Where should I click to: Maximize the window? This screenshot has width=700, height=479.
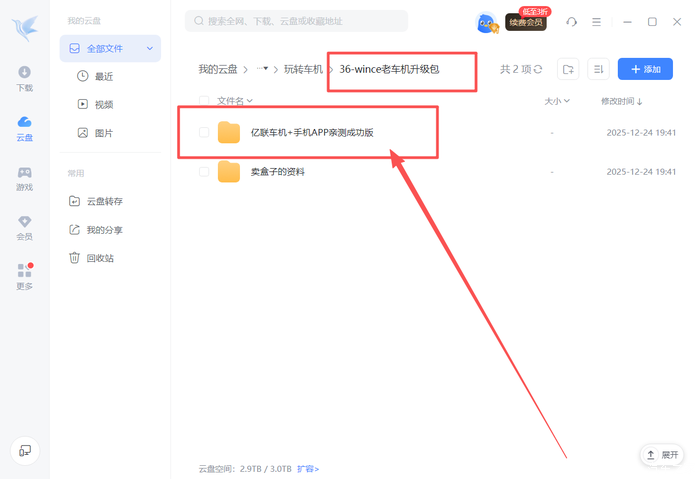pyautogui.click(x=652, y=22)
